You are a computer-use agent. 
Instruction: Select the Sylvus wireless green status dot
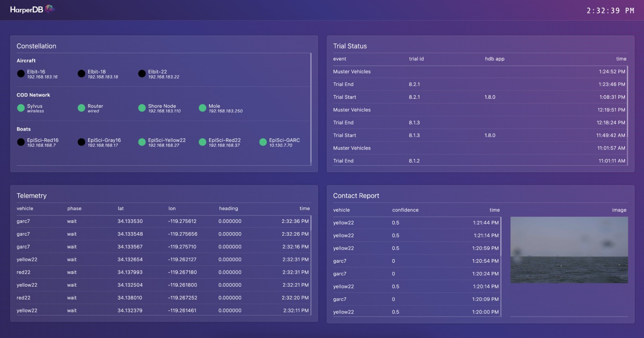(x=21, y=108)
